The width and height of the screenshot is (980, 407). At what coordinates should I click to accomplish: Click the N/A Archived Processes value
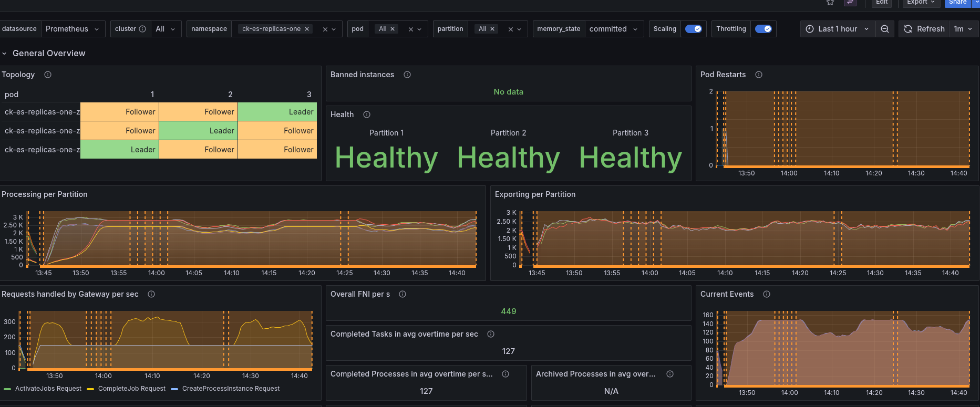coord(611,391)
